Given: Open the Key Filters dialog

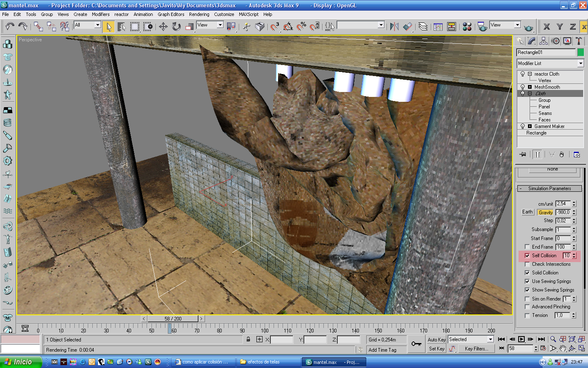Looking at the screenshot, I should [477, 349].
